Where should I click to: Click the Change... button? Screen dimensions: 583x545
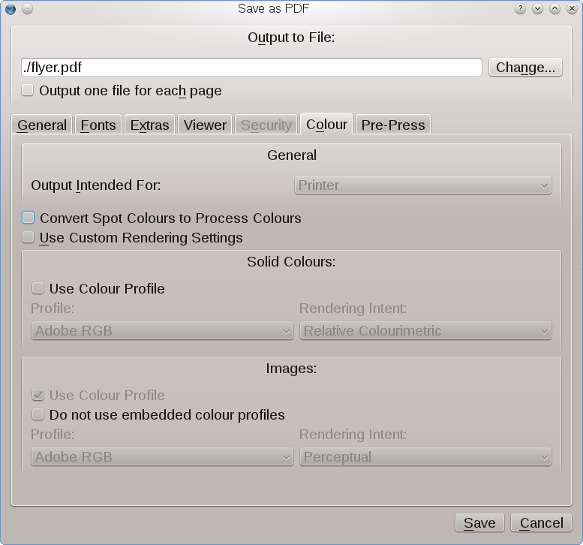525,67
